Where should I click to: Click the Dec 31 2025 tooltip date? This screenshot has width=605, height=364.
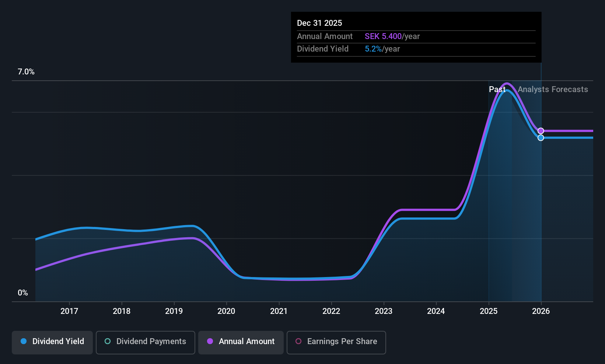pyautogui.click(x=319, y=23)
